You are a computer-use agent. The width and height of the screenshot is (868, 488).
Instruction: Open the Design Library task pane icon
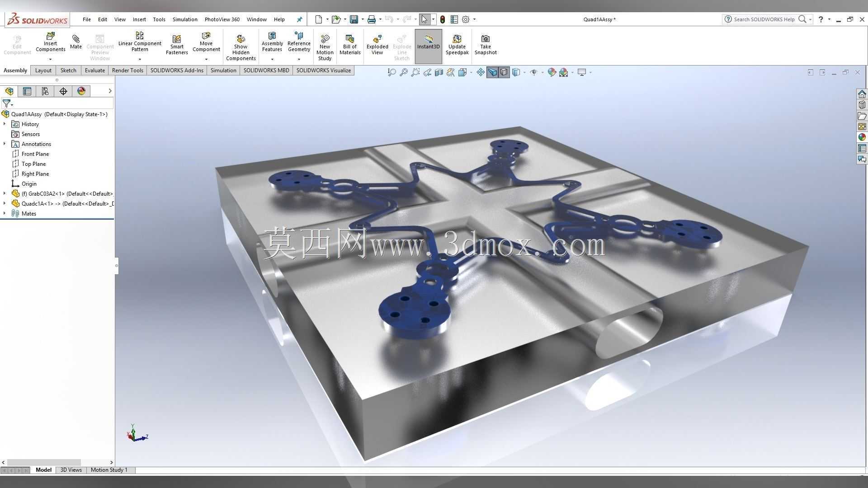click(862, 105)
